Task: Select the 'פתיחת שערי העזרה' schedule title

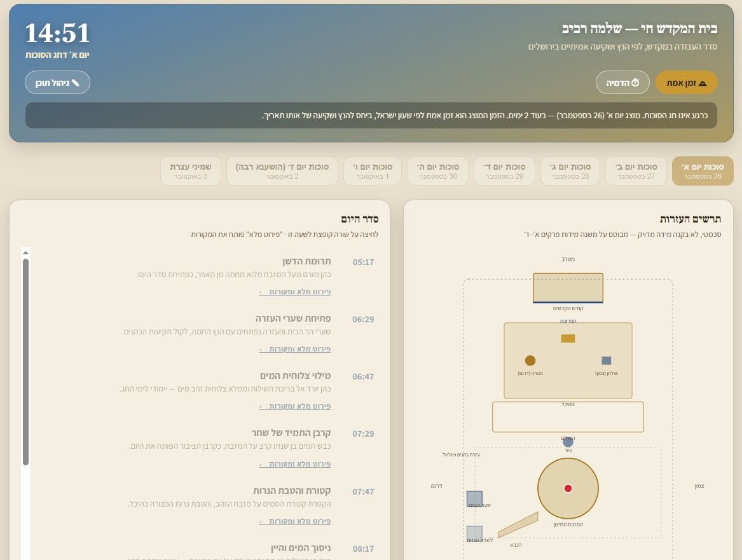Action: tap(293, 318)
